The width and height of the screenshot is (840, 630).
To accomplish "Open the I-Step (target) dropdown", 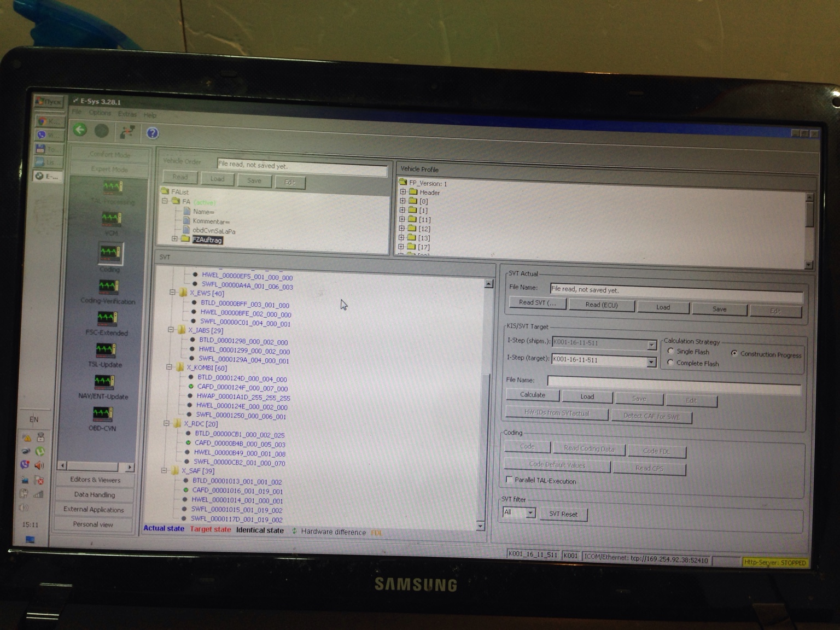I will click(x=651, y=361).
